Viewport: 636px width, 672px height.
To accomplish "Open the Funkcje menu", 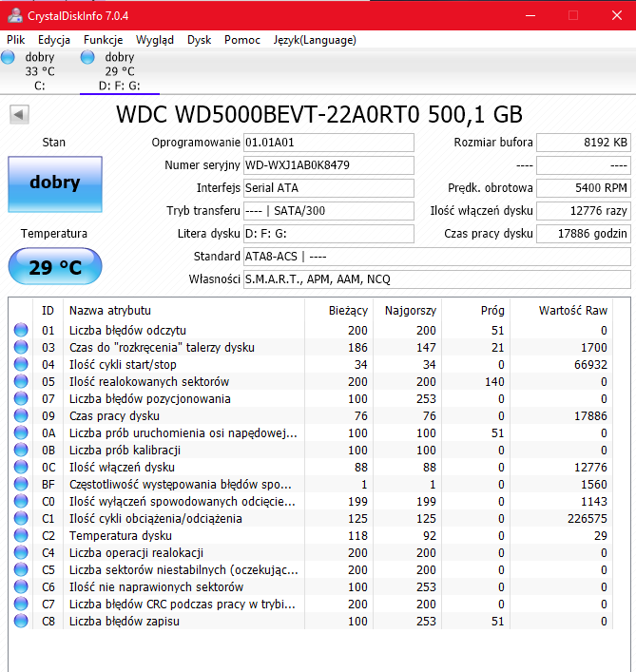I will click(x=104, y=40).
